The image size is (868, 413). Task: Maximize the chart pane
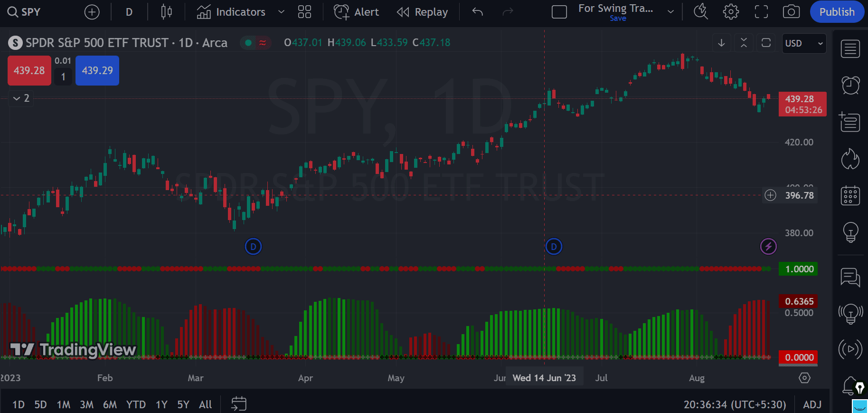coord(766,43)
